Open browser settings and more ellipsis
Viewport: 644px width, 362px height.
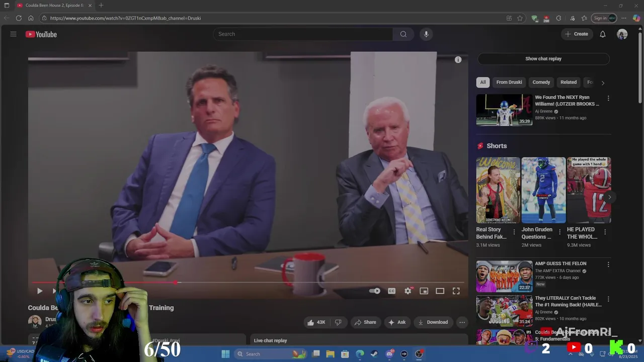pos(624,18)
